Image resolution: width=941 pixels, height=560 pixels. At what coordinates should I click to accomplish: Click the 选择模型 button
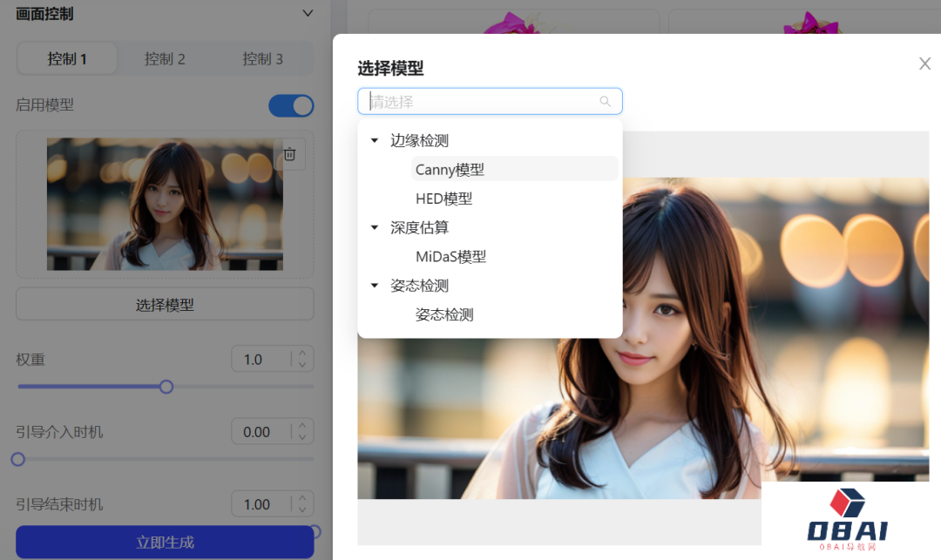pos(165,305)
